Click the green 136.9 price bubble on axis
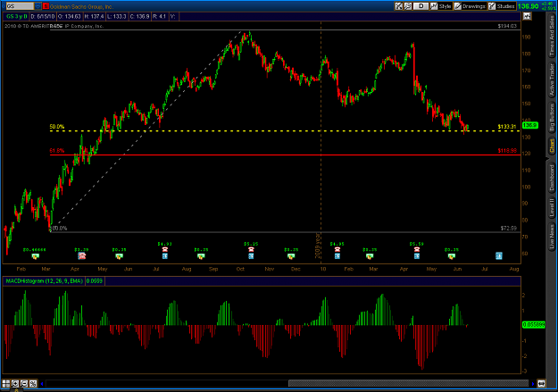 tap(530, 125)
